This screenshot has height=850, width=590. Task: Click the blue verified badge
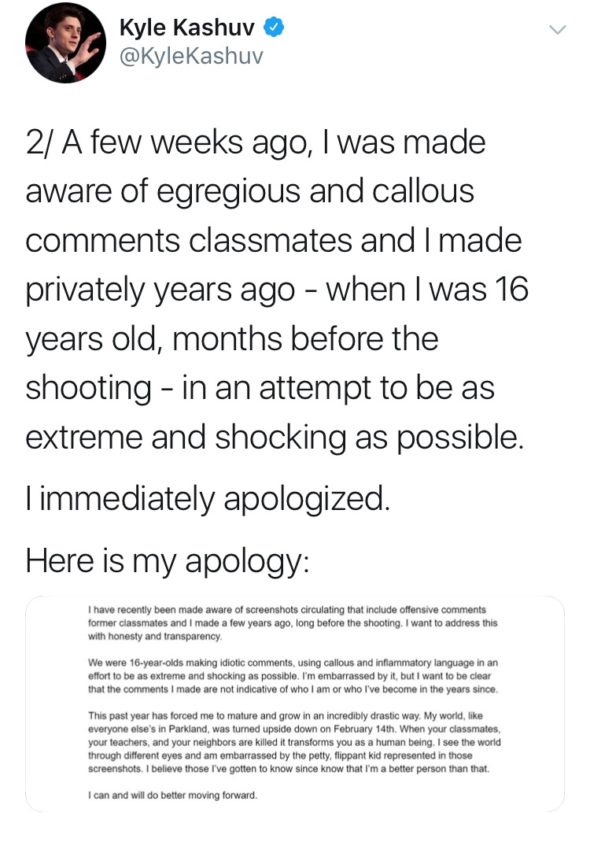pyautogui.click(x=274, y=28)
